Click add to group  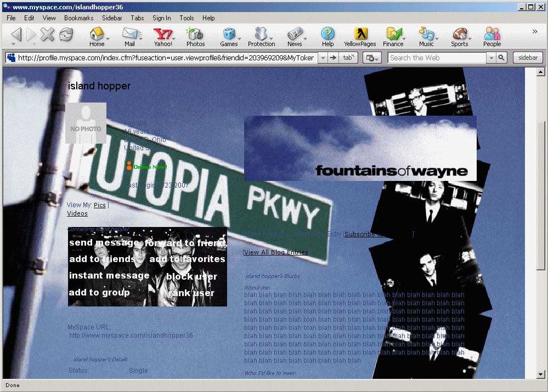click(99, 292)
